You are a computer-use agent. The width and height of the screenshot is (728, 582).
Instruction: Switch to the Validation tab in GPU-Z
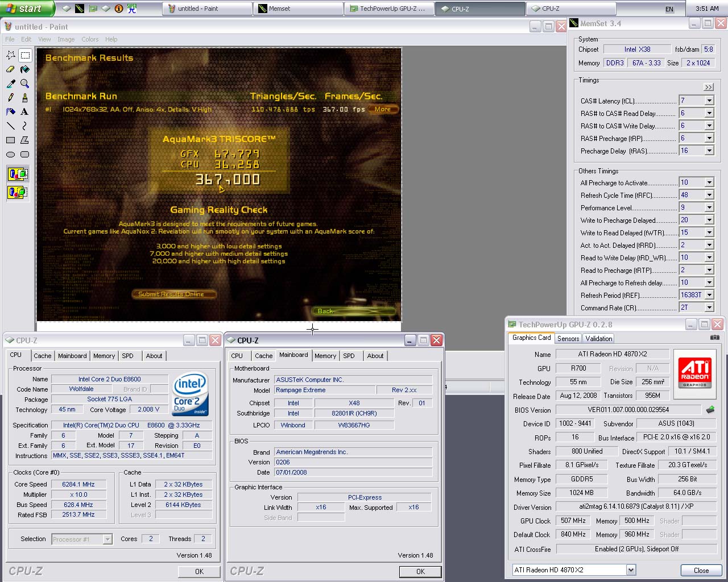tap(599, 339)
